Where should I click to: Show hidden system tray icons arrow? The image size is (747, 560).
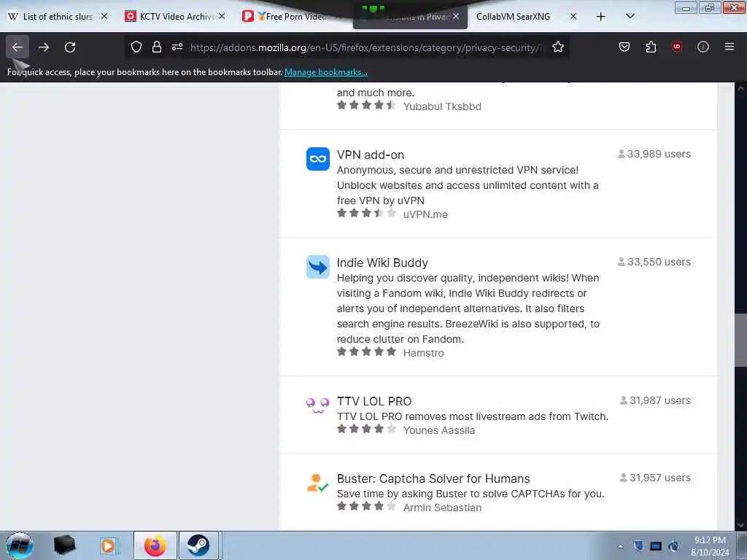tap(620, 547)
